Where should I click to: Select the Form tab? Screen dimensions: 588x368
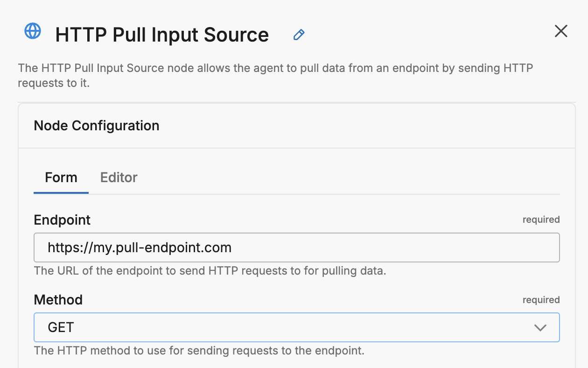pyautogui.click(x=61, y=177)
